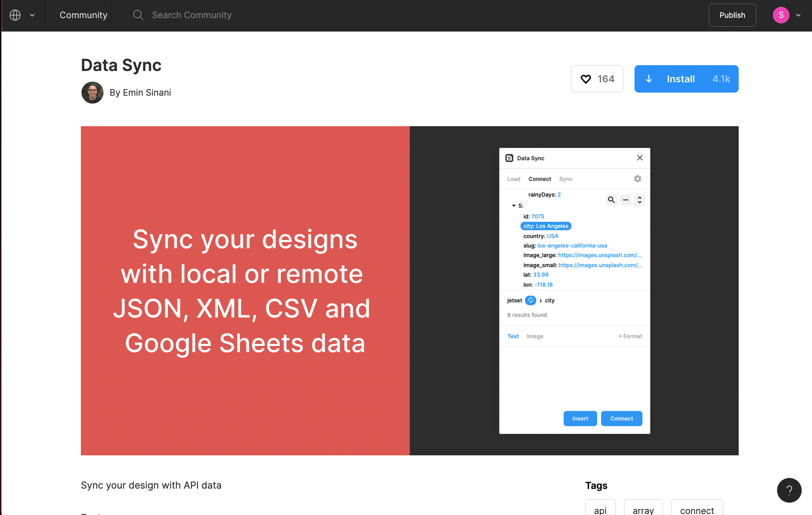Click the increment stepper up arrow icon
This screenshot has width=812, height=515.
coord(640,196)
